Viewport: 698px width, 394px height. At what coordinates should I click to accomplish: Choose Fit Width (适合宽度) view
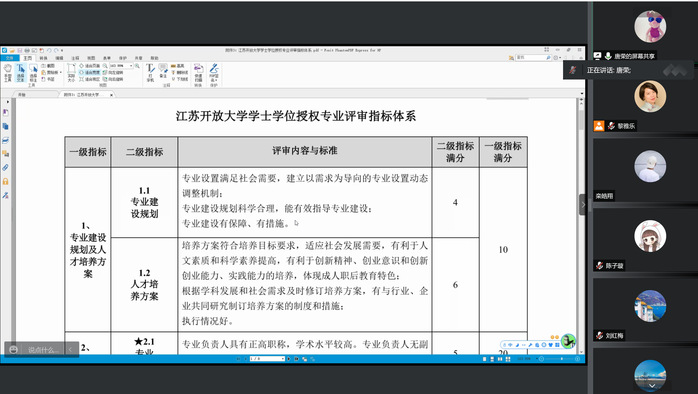click(89, 72)
